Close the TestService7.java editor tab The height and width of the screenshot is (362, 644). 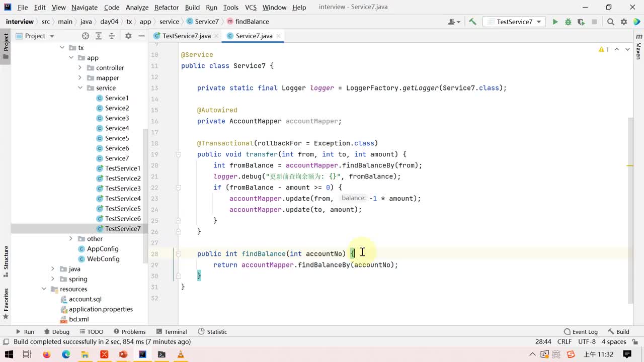click(216, 36)
